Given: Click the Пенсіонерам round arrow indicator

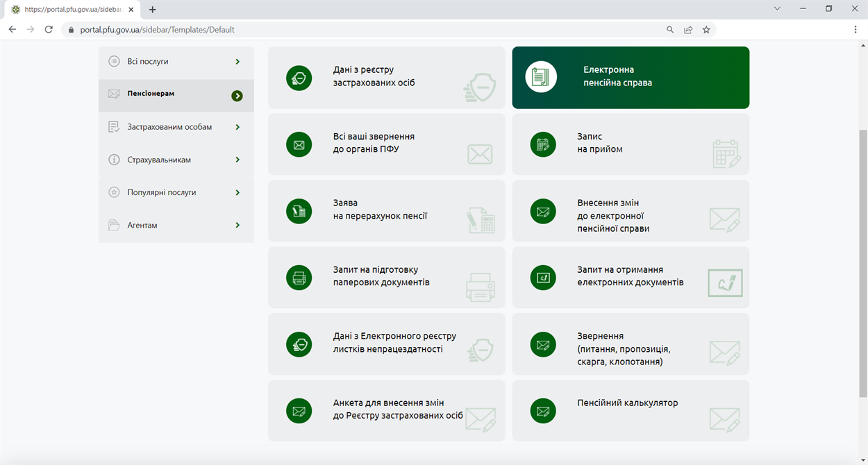Looking at the screenshot, I should pos(237,96).
